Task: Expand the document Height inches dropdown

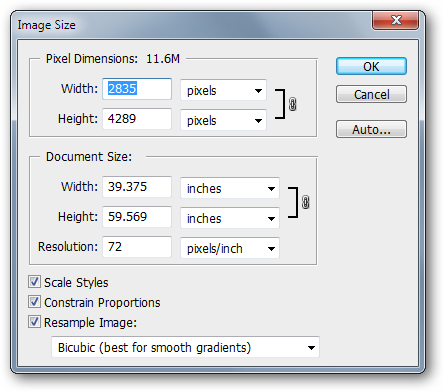Action: (230, 218)
